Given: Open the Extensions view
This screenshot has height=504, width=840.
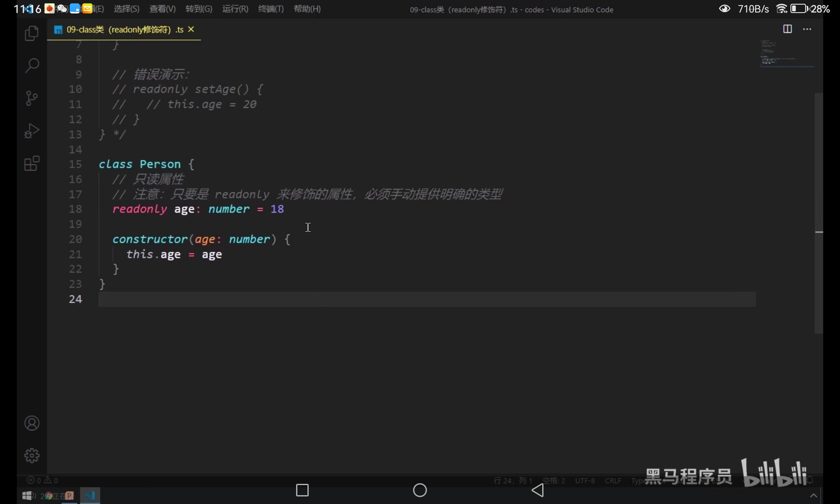Looking at the screenshot, I should [x=31, y=163].
